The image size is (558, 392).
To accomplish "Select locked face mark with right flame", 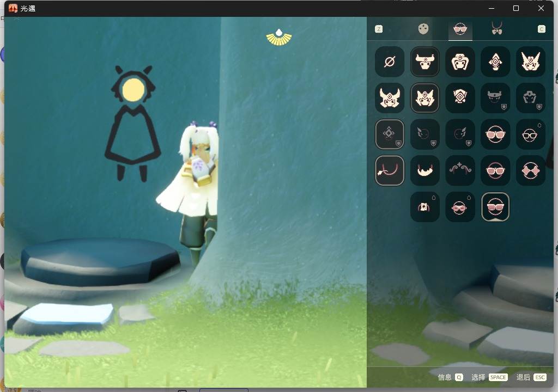I will click(x=460, y=134).
